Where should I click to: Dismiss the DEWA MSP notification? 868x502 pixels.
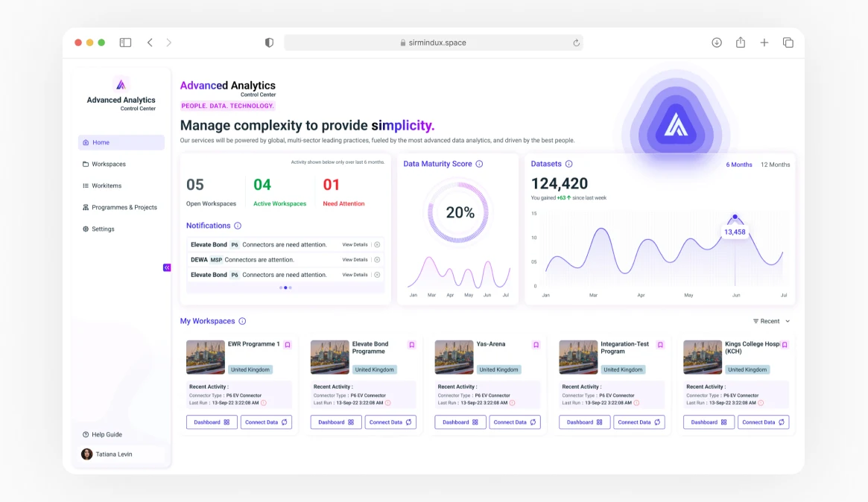click(377, 260)
